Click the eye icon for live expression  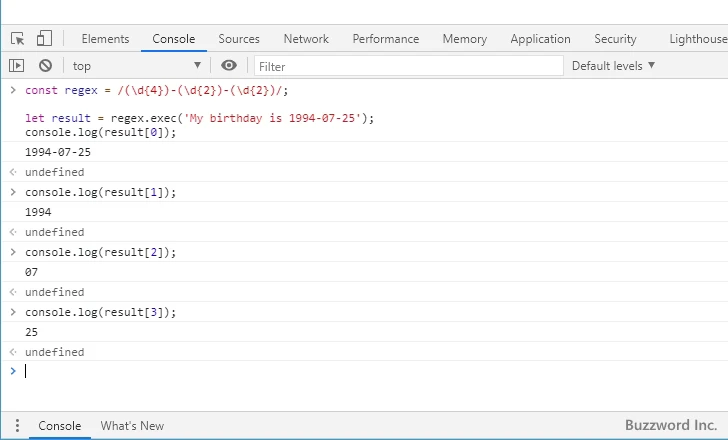coord(229,66)
